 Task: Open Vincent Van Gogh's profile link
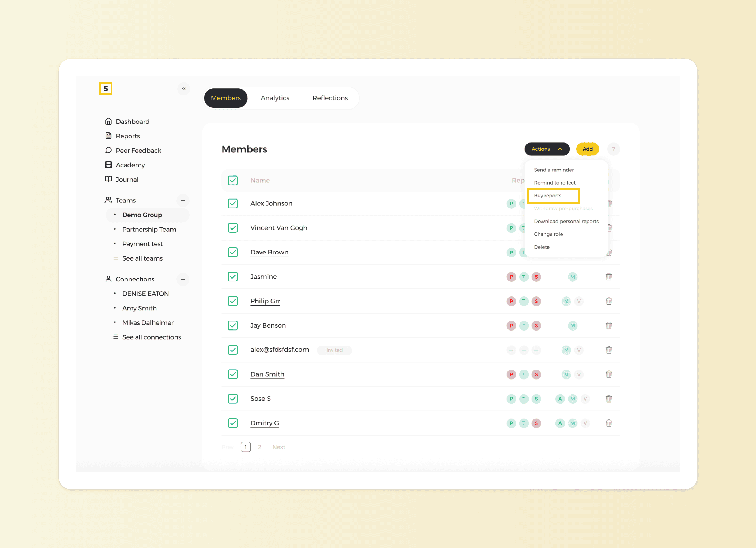(279, 228)
